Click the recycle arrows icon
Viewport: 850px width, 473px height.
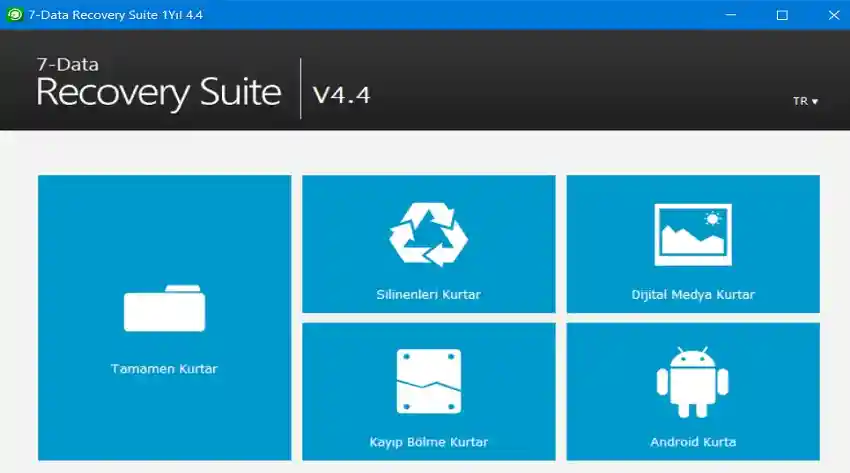point(428,234)
